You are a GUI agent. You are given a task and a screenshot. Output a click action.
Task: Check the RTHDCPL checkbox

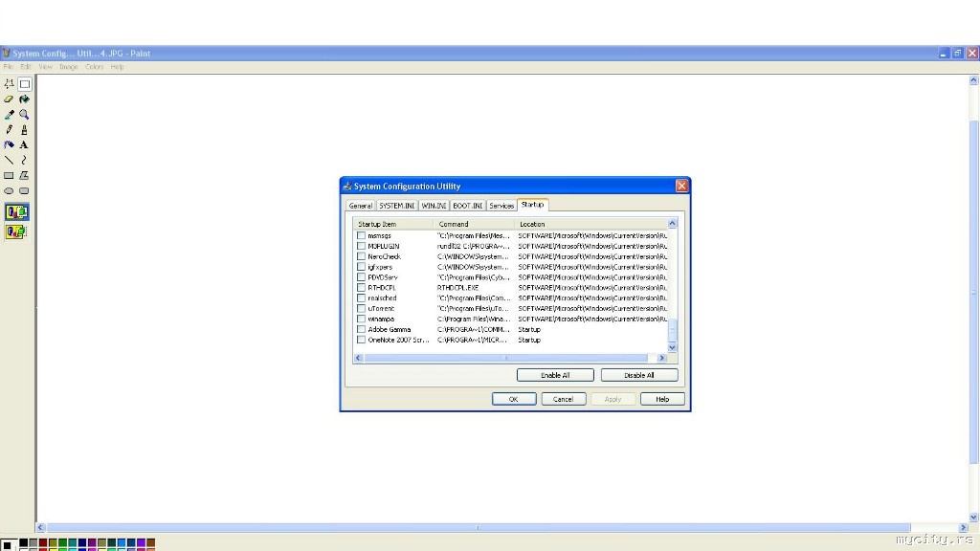[x=361, y=288]
